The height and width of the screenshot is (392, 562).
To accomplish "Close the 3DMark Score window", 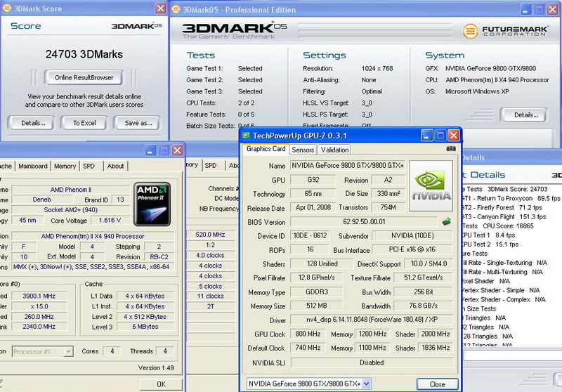I will tap(160, 8).
